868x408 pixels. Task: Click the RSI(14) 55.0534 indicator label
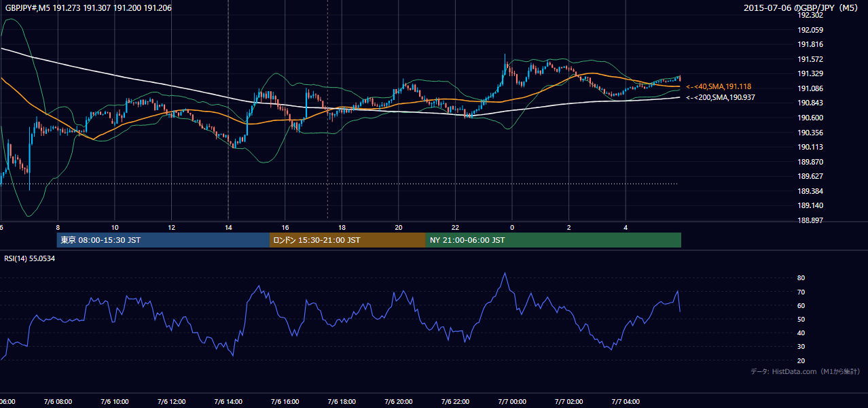(30, 258)
